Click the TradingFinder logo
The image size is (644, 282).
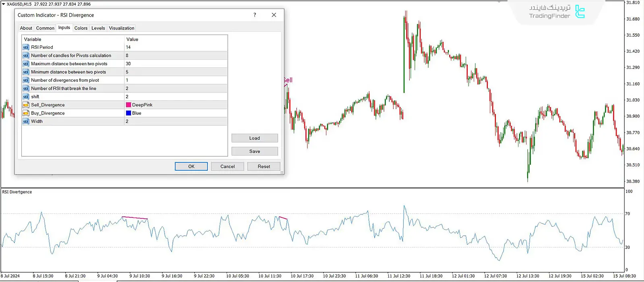pos(580,12)
